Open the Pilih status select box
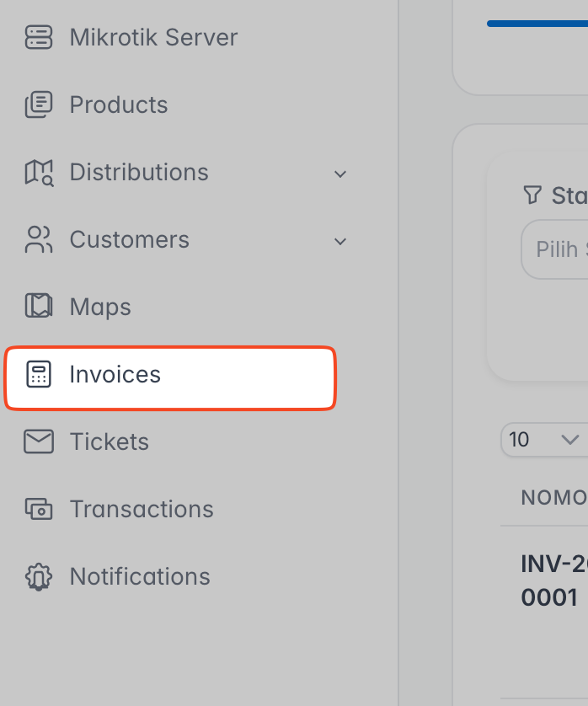This screenshot has width=588, height=706. pyautogui.click(x=556, y=249)
